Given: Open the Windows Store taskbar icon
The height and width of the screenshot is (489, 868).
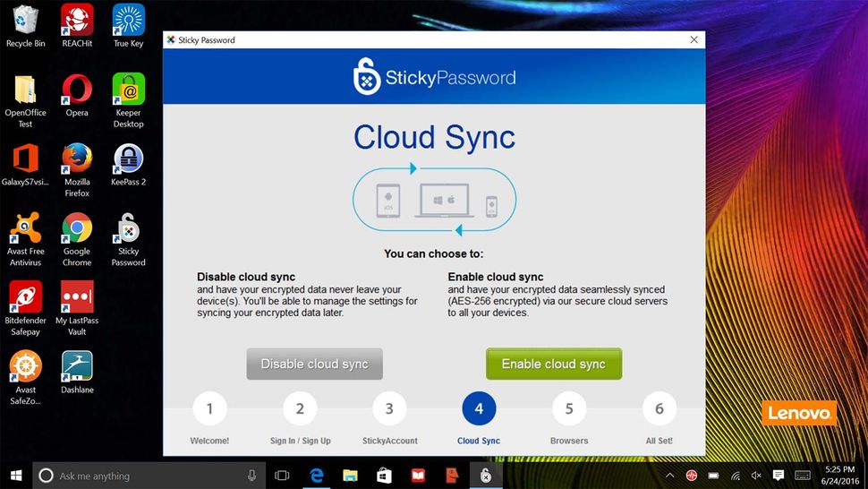Looking at the screenshot, I should point(384,476).
